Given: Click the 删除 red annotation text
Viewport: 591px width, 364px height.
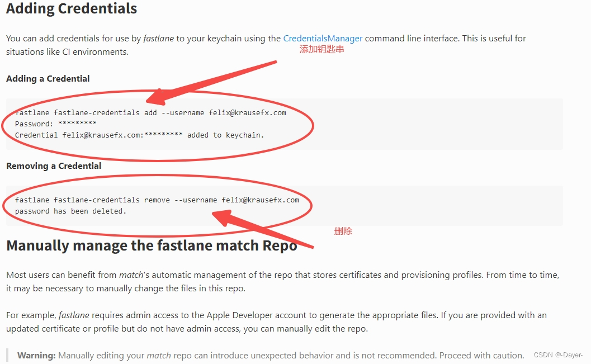Looking at the screenshot, I should click(344, 230).
